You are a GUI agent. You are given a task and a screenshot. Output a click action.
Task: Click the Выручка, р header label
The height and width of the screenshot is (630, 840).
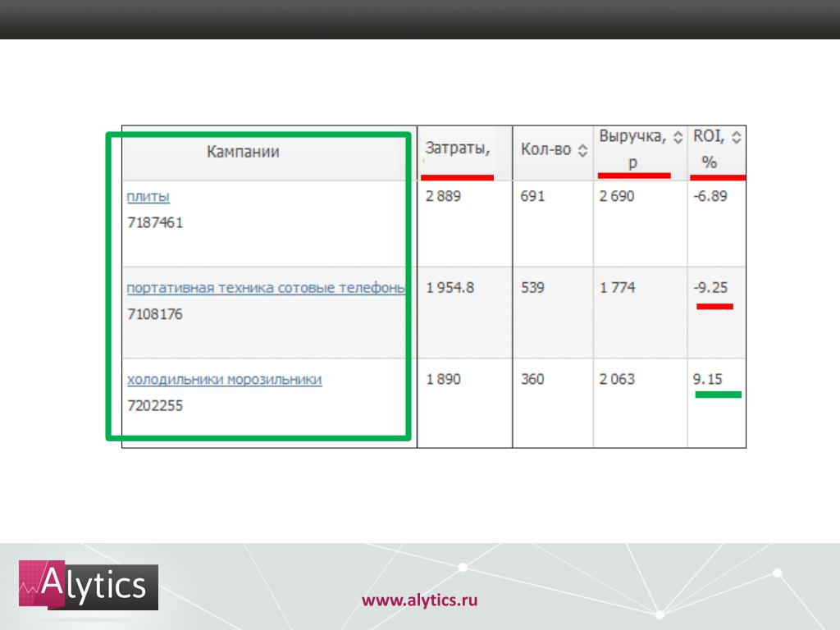[x=632, y=149]
